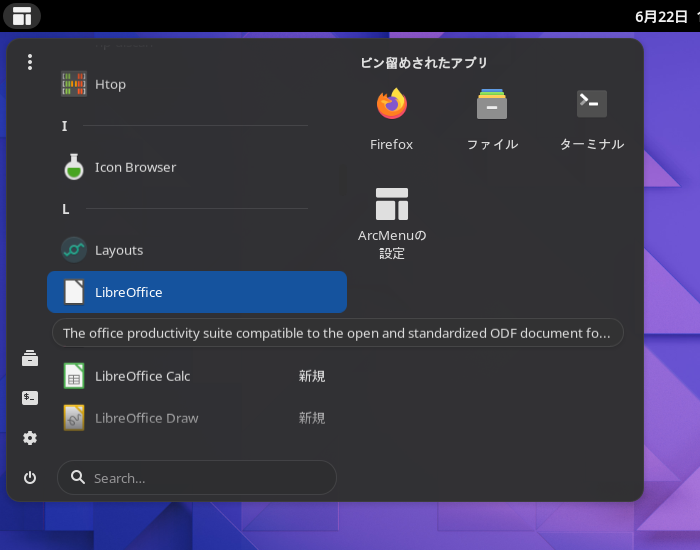700x550 pixels.
Task: Open settings via sidebar gear icon
Action: pos(30,438)
